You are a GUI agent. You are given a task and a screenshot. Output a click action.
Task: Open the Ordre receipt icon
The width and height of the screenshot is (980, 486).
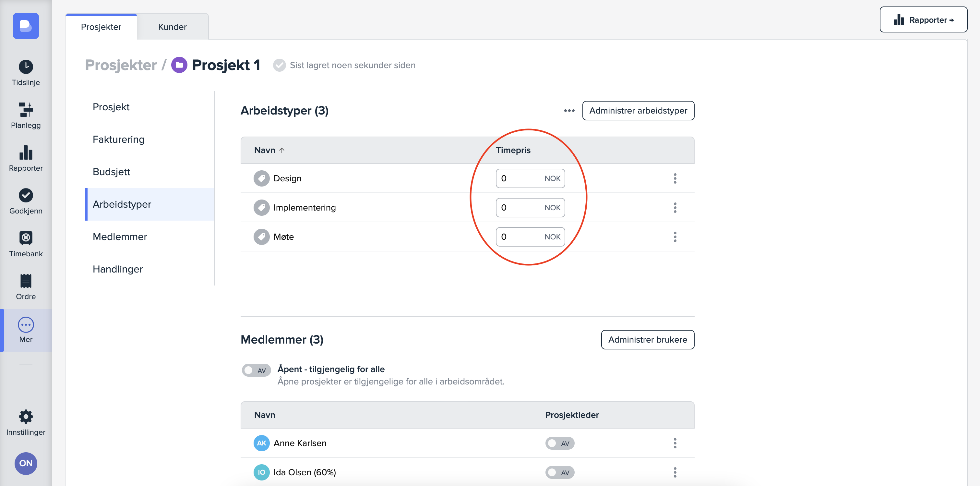[26, 281]
